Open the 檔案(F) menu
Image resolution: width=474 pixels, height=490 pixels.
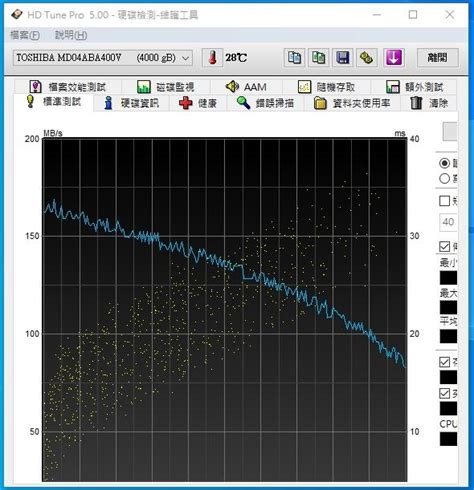pos(25,35)
